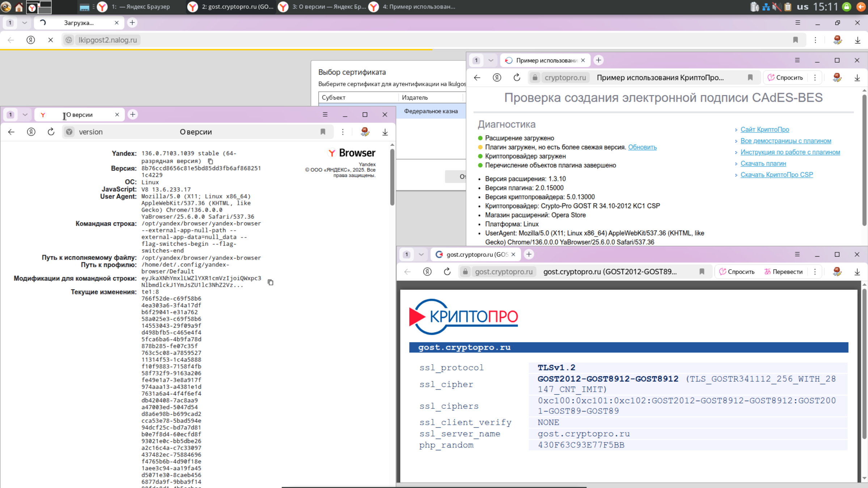This screenshot has width=868, height=488.
Task: Open the system home folder icon
Action: 19,7
